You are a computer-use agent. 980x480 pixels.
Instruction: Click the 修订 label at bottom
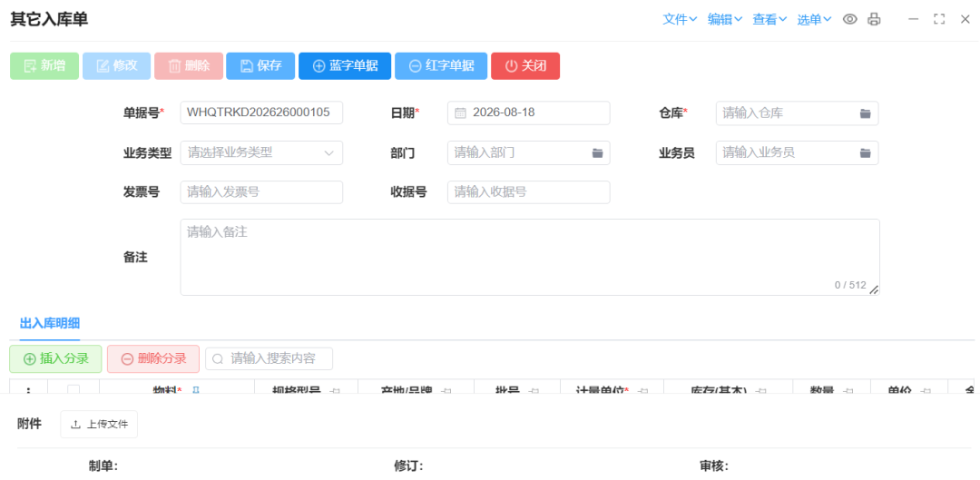pos(408,466)
